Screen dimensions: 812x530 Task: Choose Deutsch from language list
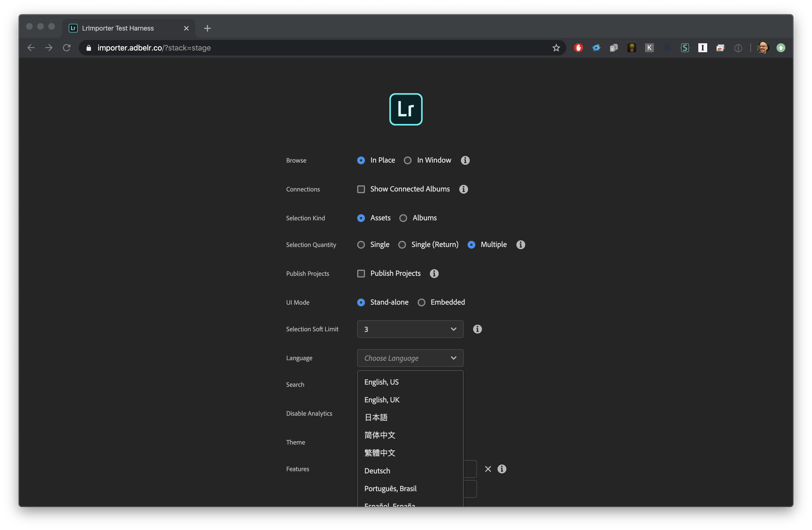[x=410, y=471]
